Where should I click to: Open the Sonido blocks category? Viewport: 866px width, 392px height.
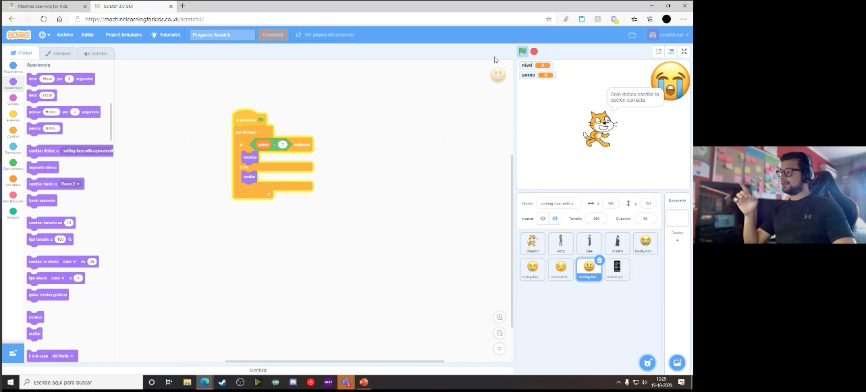point(13,100)
